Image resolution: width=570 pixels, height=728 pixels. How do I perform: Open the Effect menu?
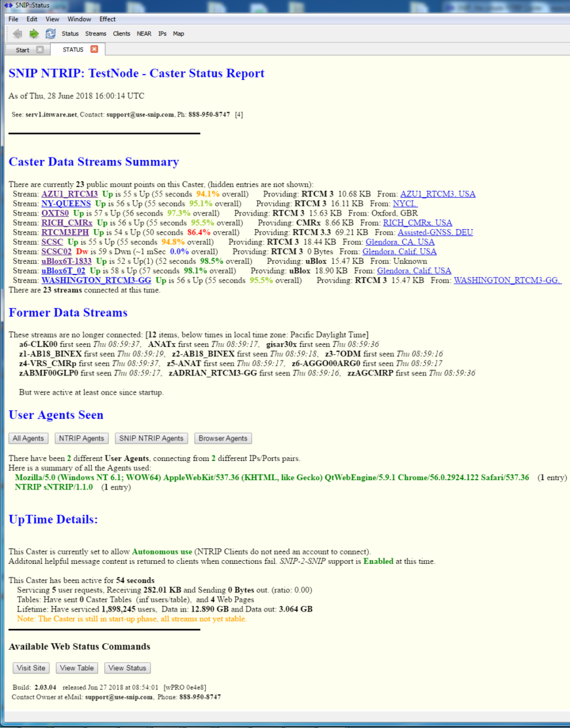pyautogui.click(x=107, y=19)
